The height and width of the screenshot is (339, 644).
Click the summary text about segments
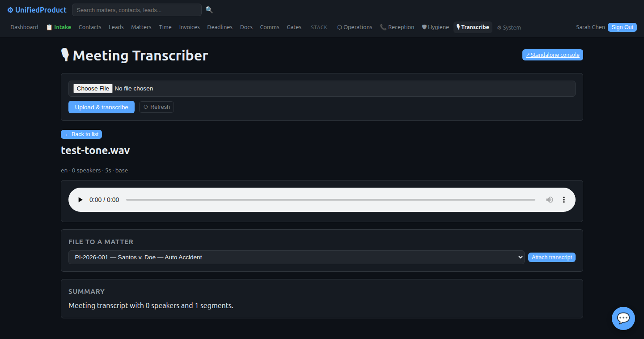(151, 306)
